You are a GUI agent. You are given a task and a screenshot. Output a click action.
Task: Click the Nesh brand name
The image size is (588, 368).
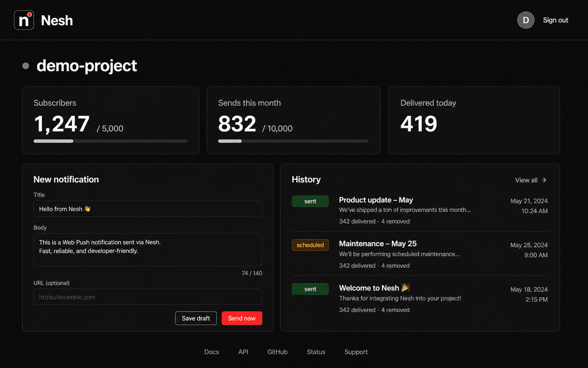[x=57, y=20]
